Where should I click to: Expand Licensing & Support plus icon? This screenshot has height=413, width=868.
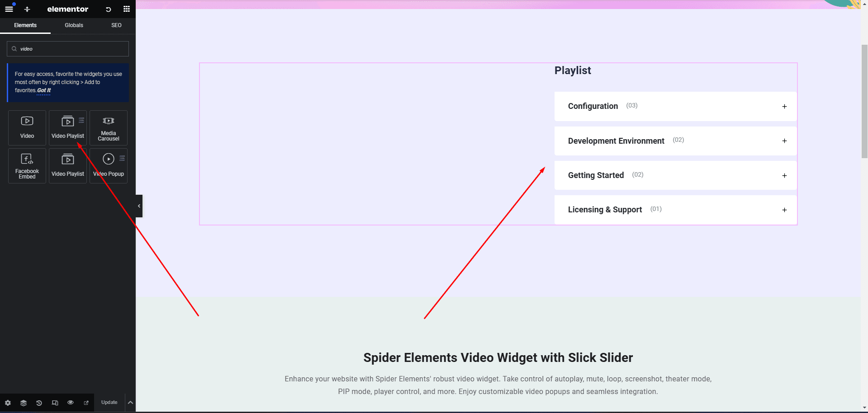pyautogui.click(x=784, y=210)
